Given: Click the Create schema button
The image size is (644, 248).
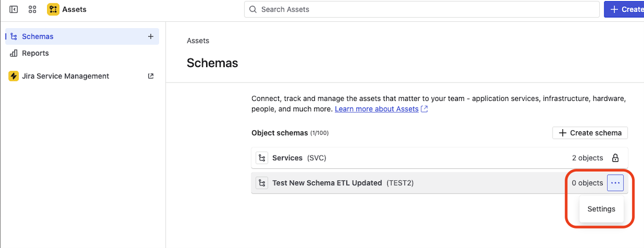Looking at the screenshot, I should pyautogui.click(x=590, y=133).
